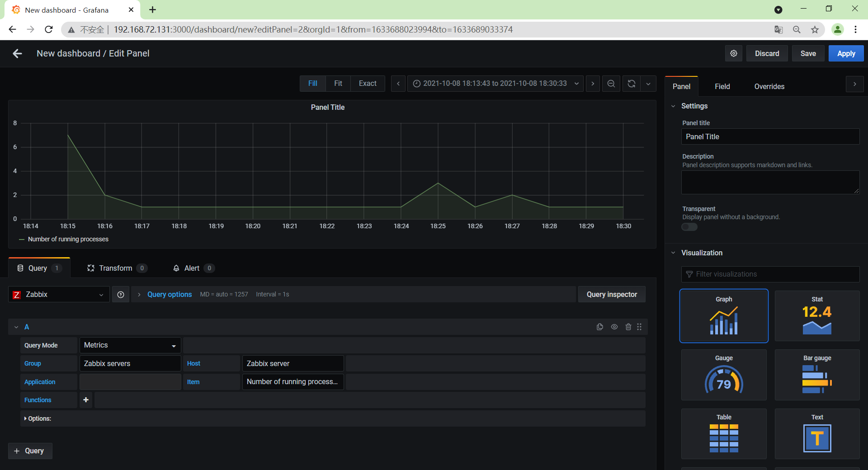
Task: Select the Graph visualization
Action: pos(724,316)
